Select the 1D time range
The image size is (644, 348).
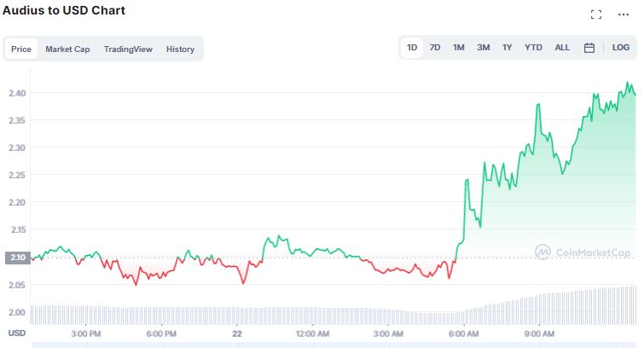(x=412, y=47)
